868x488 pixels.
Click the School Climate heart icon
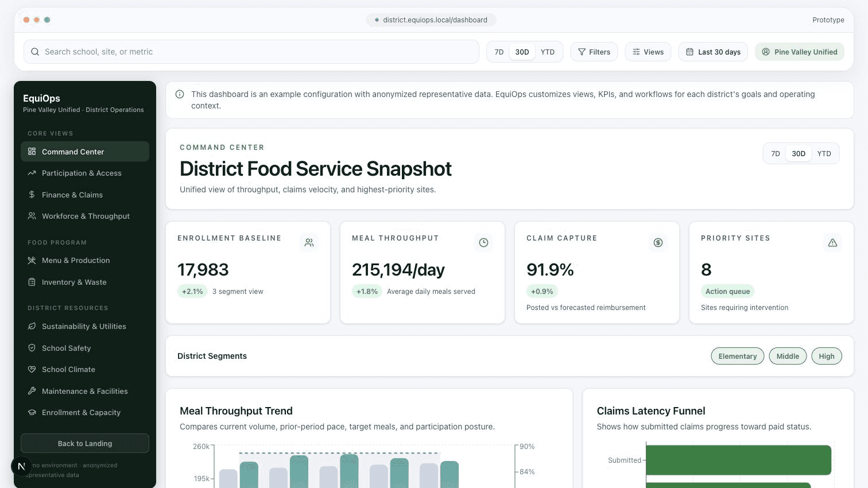[32, 369]
